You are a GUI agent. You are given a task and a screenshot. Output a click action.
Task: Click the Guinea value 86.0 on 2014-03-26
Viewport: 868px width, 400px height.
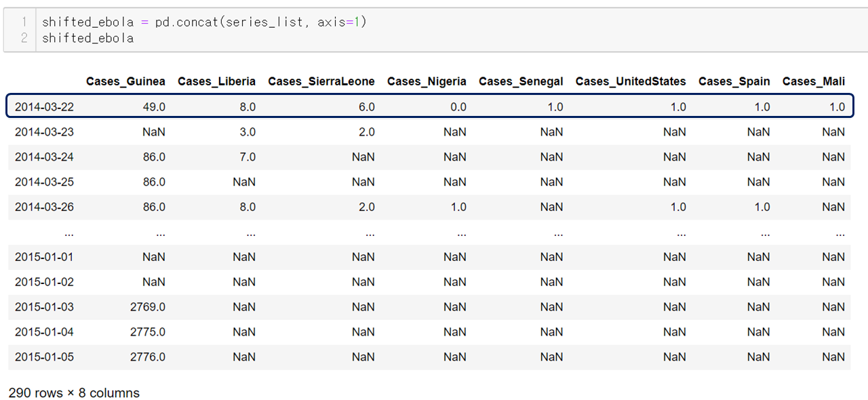pos(154,207)
